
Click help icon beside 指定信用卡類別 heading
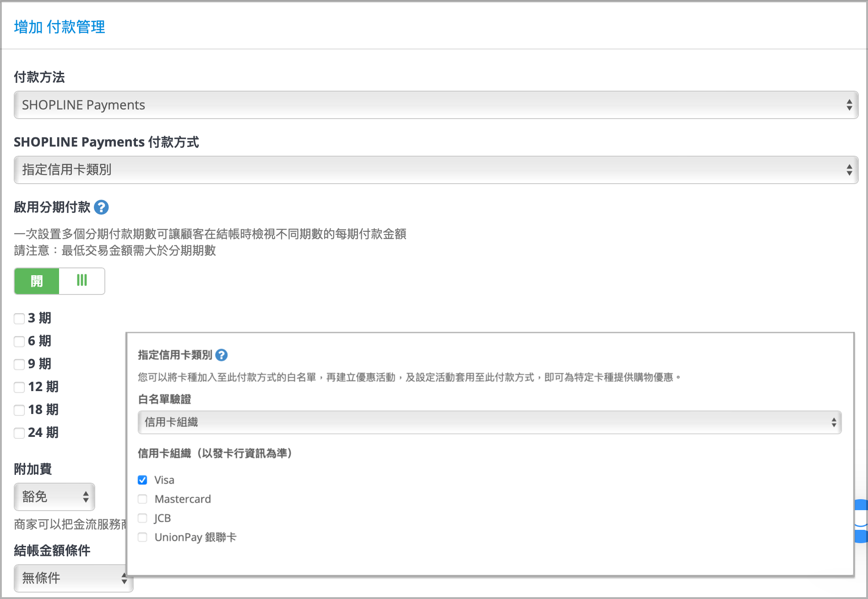point(221,355)
